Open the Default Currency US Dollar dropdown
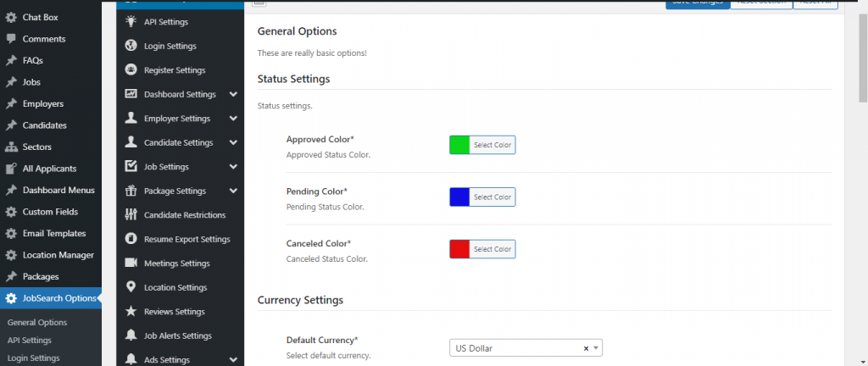 [526, 348]
